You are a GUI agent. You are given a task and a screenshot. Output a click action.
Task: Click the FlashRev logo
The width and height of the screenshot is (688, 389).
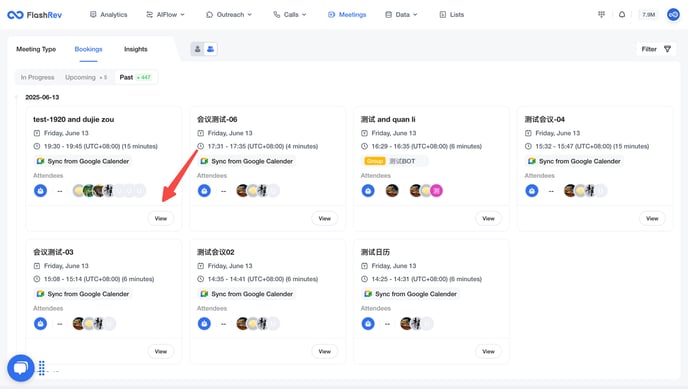coord(35,15)
